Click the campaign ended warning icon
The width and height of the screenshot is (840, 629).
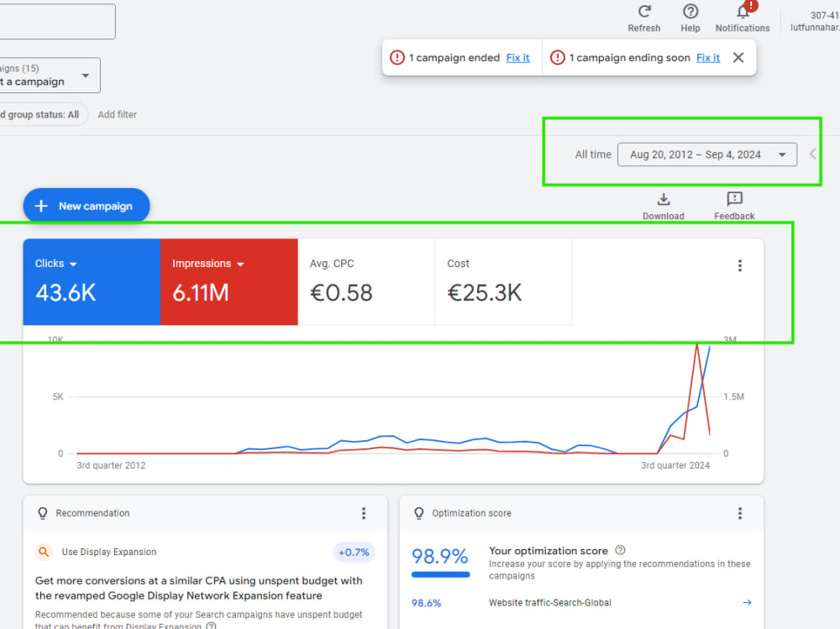click(x=397, y=57)
